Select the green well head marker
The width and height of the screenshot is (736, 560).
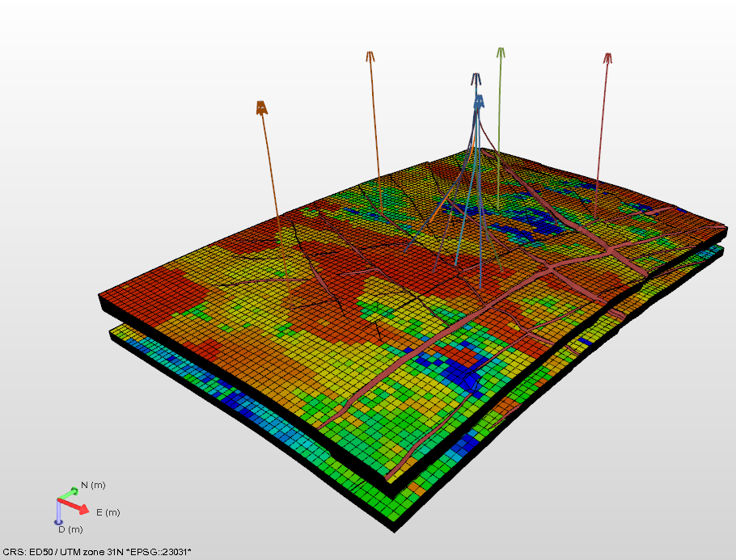click(501, 53)
